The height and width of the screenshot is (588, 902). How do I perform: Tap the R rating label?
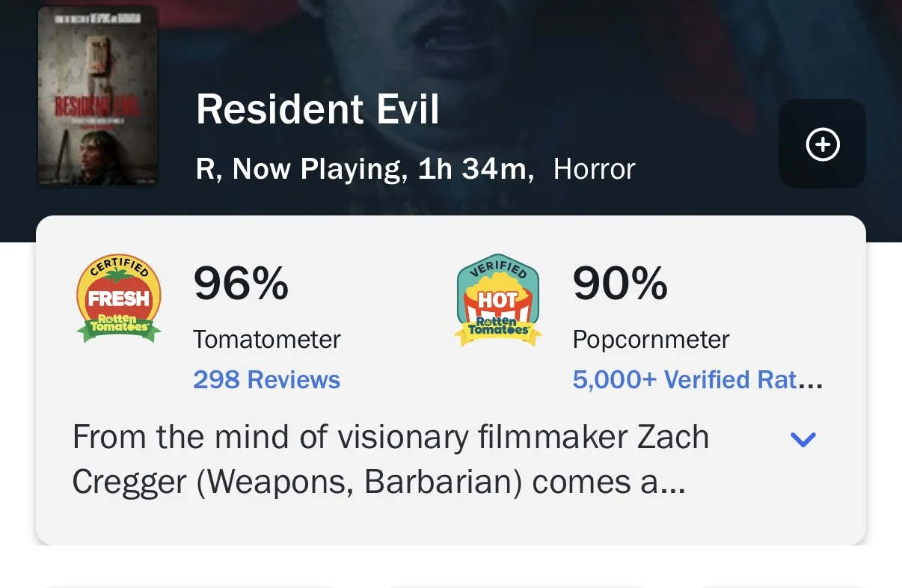click(x=207, y=169)
